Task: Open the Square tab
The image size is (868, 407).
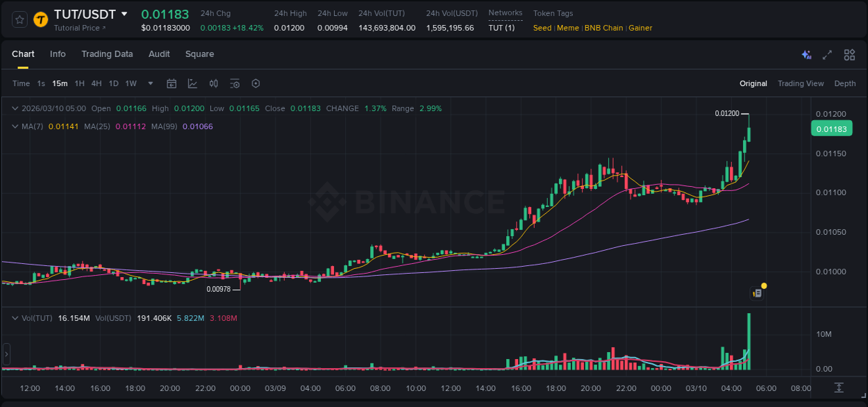Action: point(199,54)
